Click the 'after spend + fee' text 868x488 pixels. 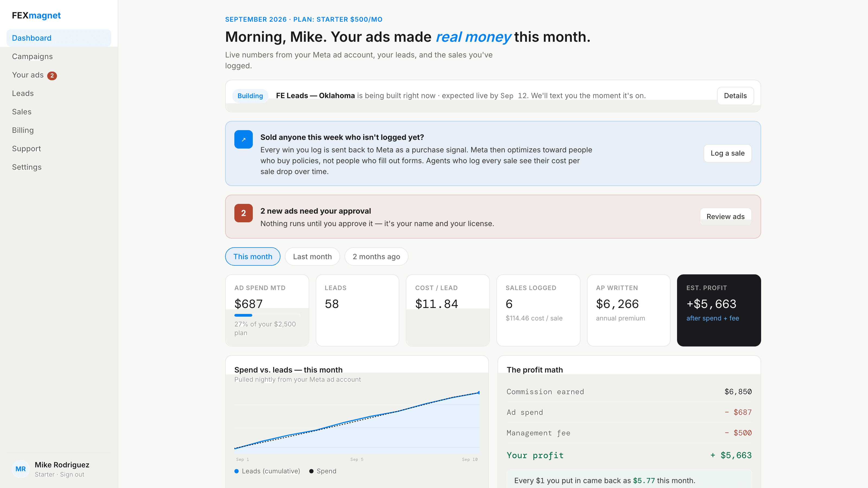coord(713,318)
